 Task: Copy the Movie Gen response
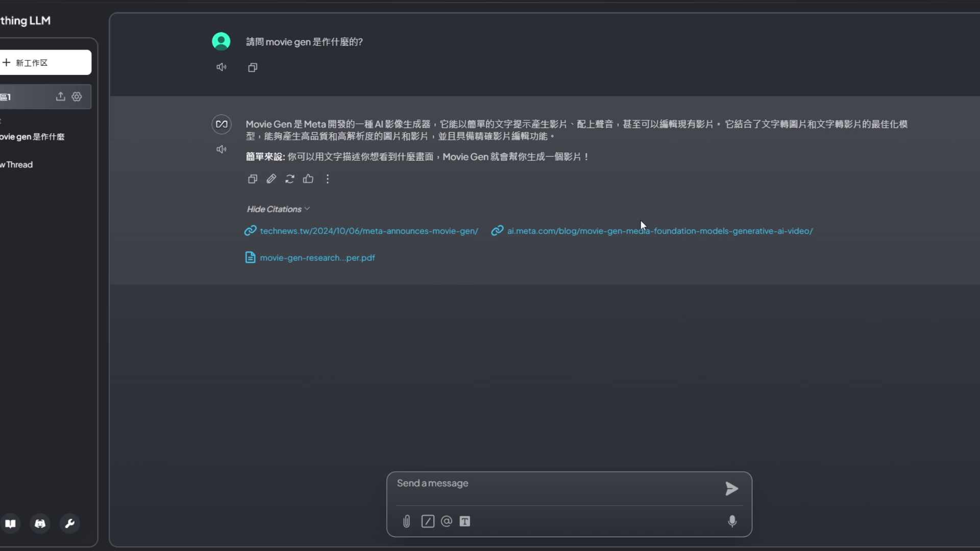[253, 179]
